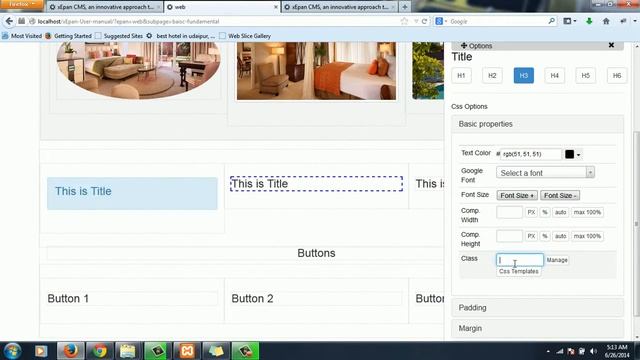This screenshot has height=360, width=640.
Task: Open the bookmarks menu toolbar icon
Action: coord(569,21)
